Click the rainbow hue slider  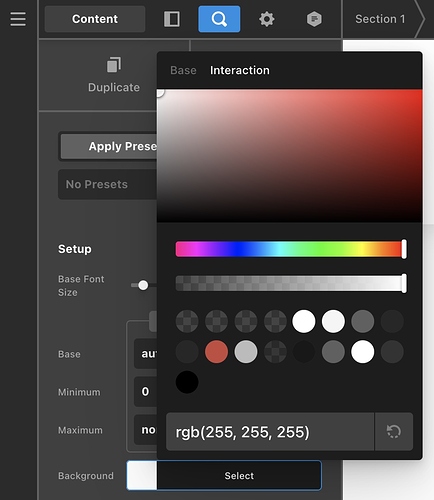tap(291, 249)
